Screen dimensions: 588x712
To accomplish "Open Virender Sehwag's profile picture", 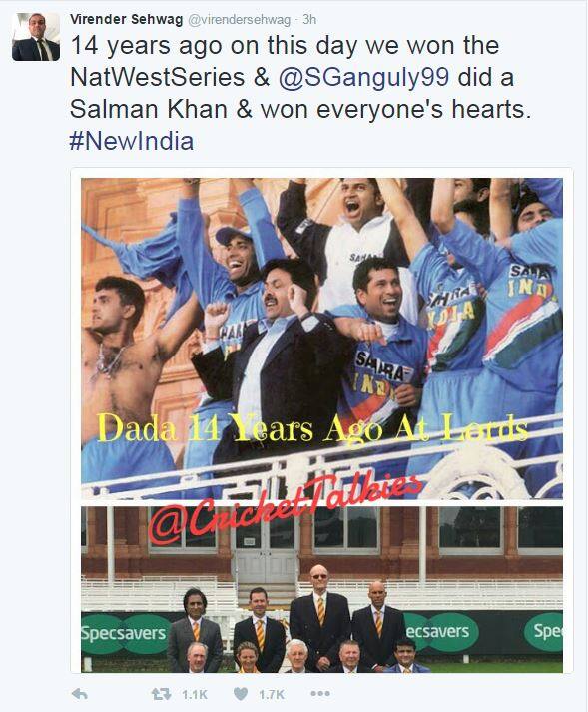I will 36,37.
